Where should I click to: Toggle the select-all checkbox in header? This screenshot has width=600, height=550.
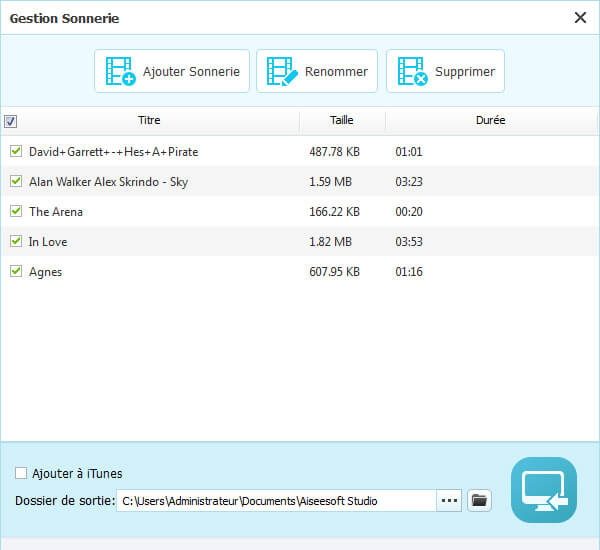[11, 122]
